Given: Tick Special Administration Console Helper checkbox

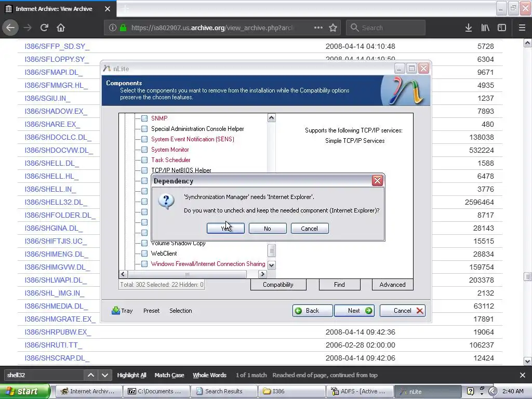Looking at the screenshot, I should point(144,129).
